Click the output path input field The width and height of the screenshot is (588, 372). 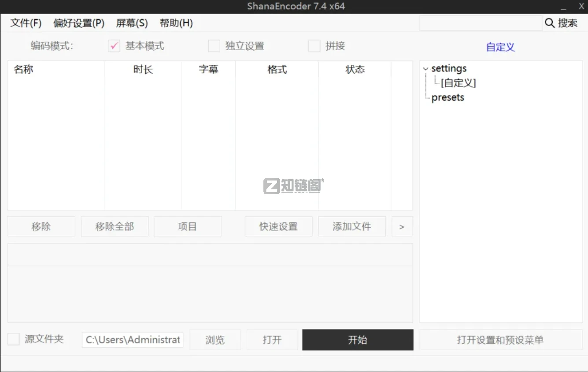pos(132,339)
